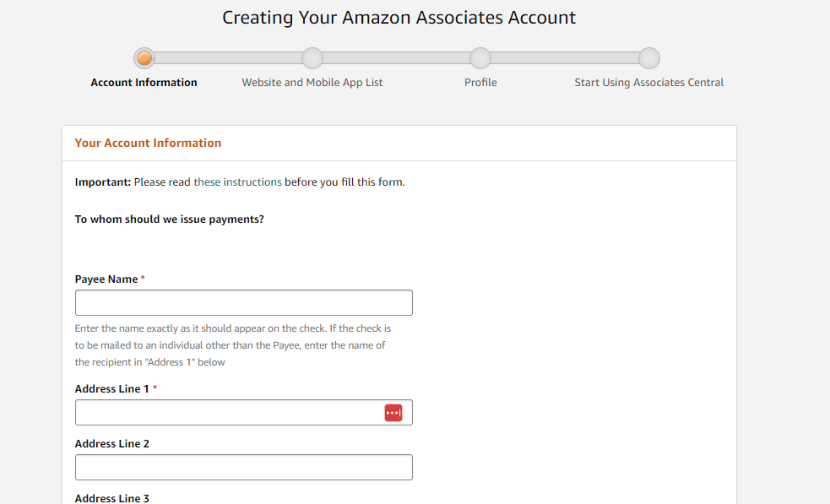
Task: Click the orange Account Information step circle
Action: 144,58
